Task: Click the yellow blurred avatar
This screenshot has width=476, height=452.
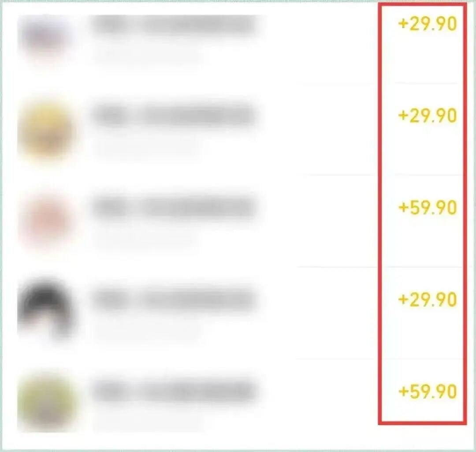Action: 45,132
